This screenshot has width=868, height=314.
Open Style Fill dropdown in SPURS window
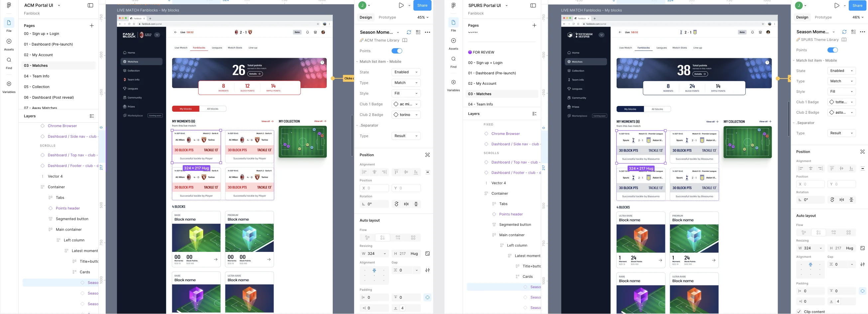tap(842, 92)
